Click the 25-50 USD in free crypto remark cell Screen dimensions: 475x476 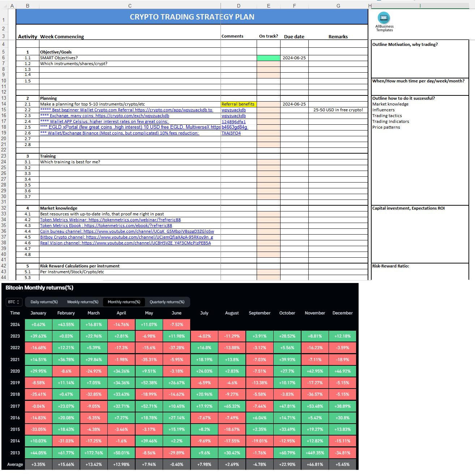point(338,110)
